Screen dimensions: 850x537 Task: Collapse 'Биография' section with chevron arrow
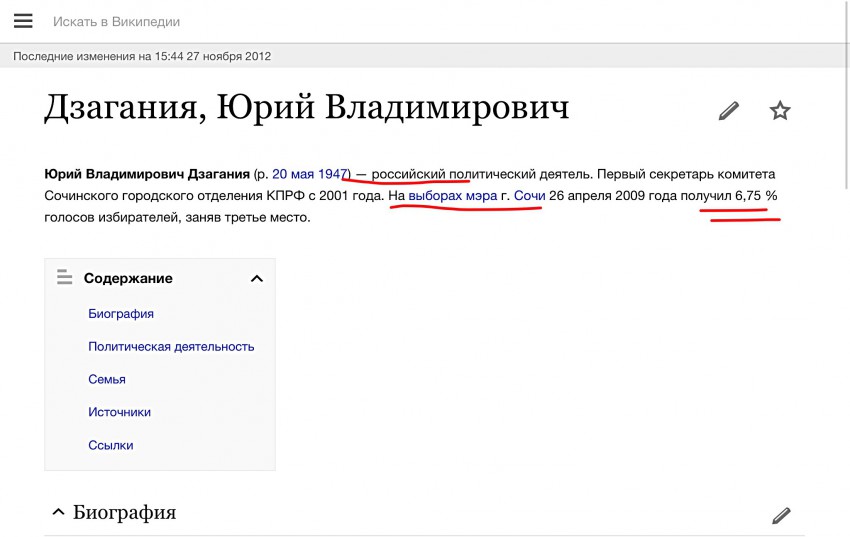[x=56, y=513]
